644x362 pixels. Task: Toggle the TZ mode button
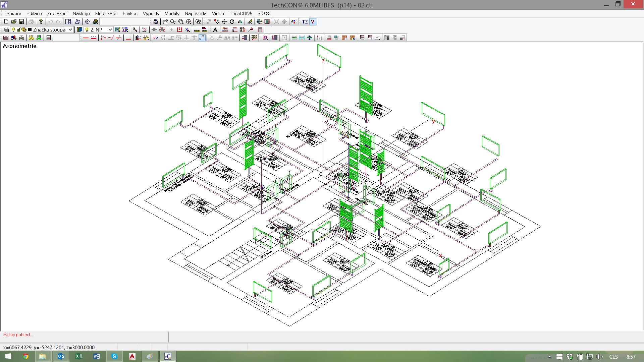305,21
